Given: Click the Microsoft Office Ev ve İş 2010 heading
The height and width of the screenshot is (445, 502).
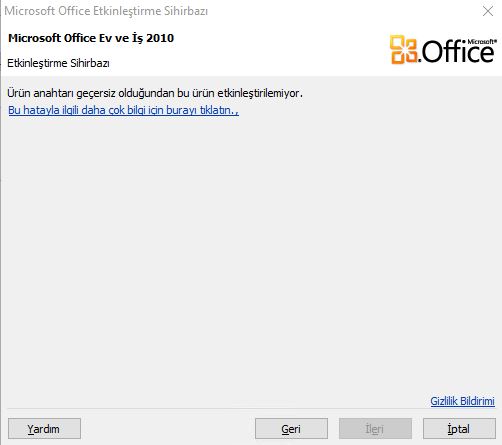Looking at the screenshot, I should click(x=91, y=38).
